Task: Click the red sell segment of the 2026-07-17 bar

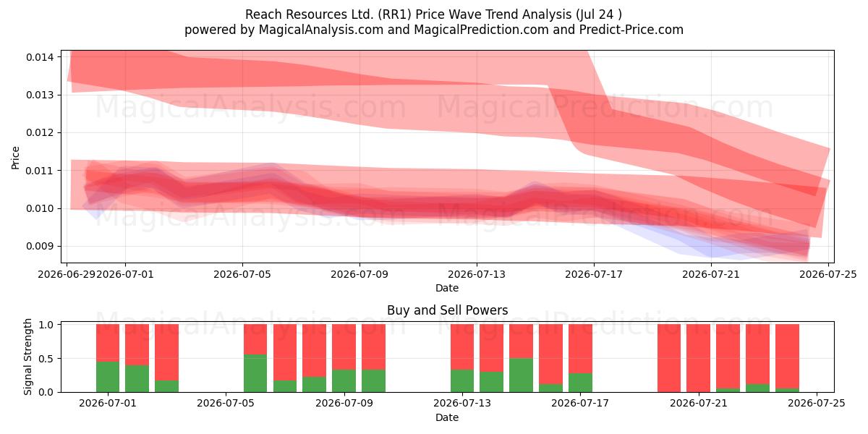Action: pos(580,349)
